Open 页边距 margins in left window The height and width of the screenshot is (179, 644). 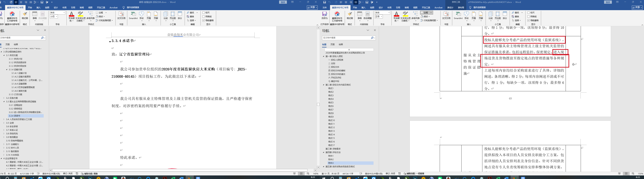(173, 16)
